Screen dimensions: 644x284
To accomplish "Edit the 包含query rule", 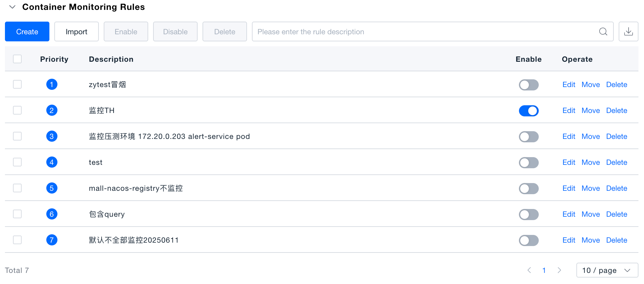I will point(569,214).
